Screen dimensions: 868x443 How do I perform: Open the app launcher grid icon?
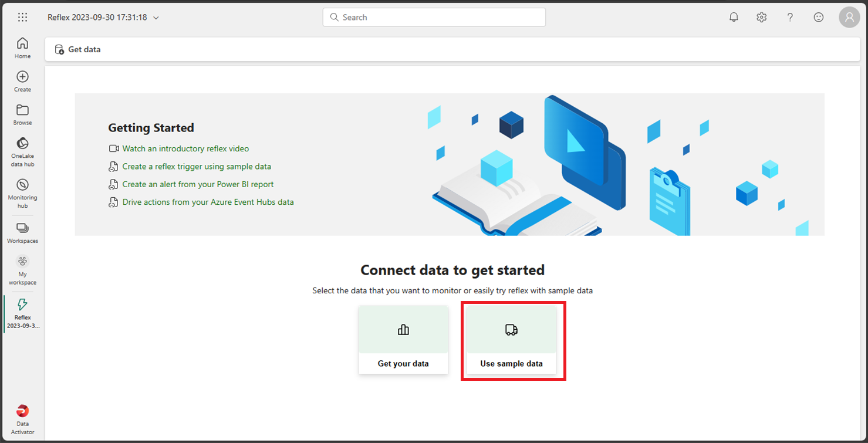22,17
